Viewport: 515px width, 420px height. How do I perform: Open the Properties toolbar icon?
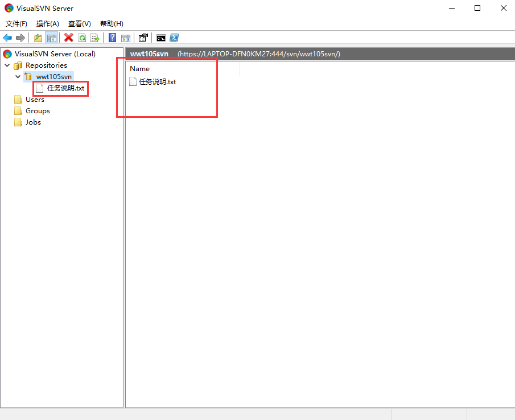pyautogui.click(x=143, y=38)
